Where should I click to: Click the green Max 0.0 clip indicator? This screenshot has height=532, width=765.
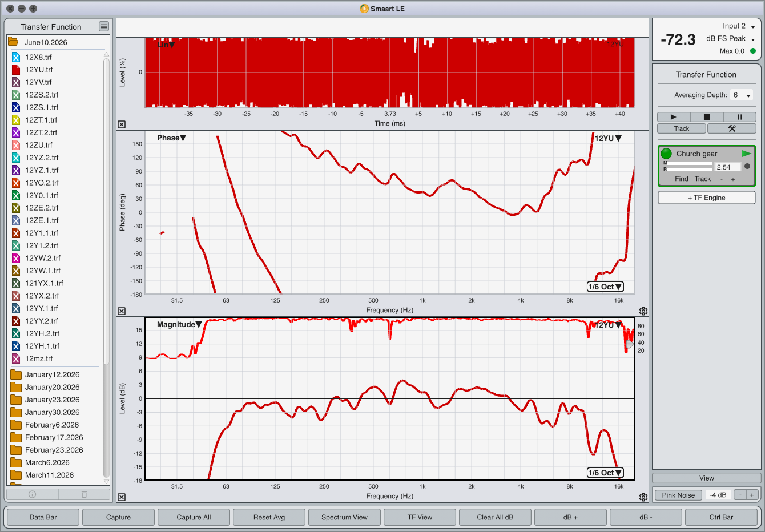pyautogui.click(x=752, y=51)
